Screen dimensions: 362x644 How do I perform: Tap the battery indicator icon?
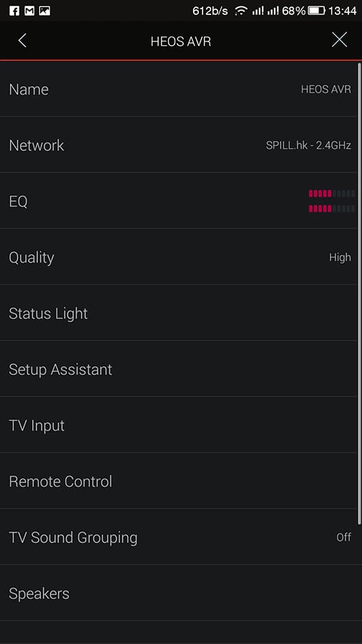[316, 11]
